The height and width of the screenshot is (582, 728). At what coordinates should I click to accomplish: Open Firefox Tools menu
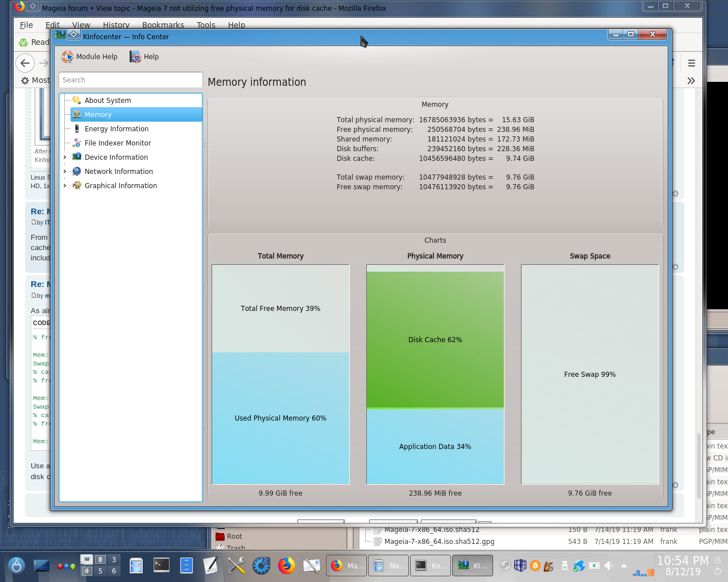206,25
